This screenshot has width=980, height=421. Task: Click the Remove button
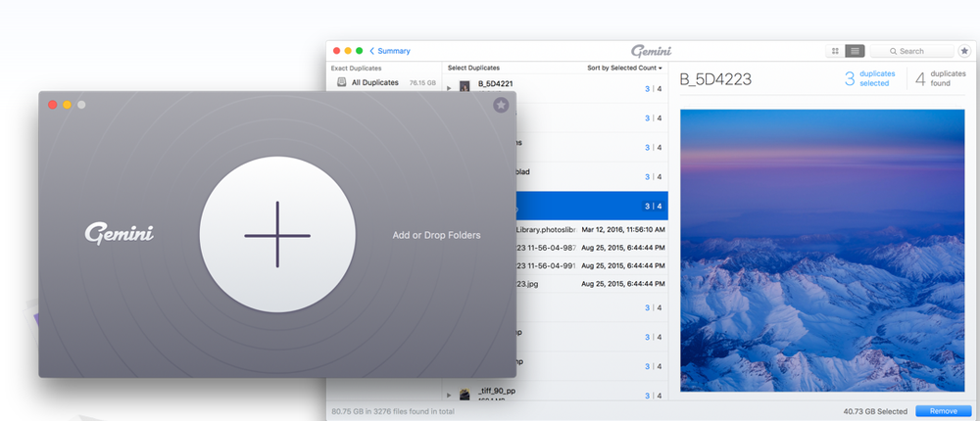[943, 411]
